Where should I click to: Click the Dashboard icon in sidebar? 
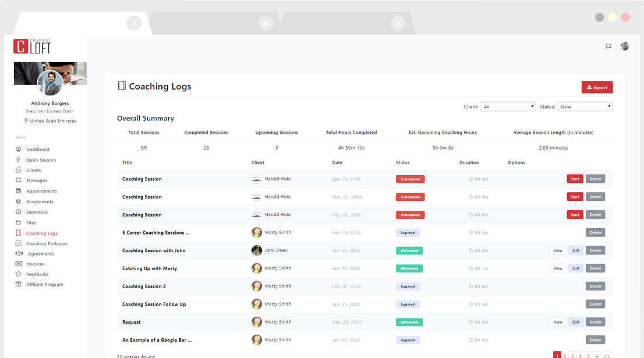point(19,150)
